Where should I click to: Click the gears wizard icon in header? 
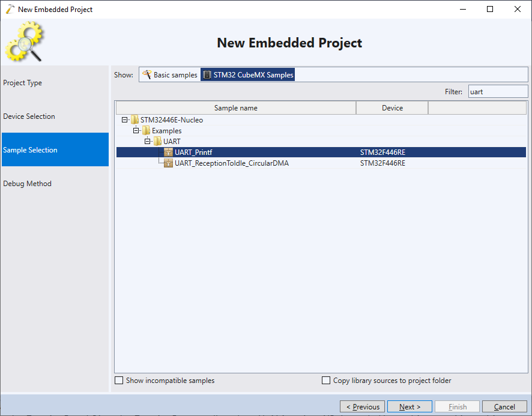pos(24,41)
